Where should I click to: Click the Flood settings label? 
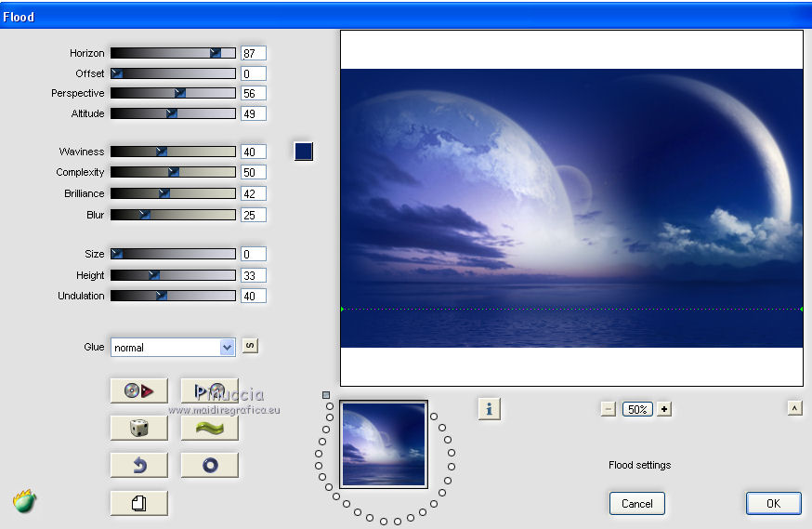tap(639, 465)
